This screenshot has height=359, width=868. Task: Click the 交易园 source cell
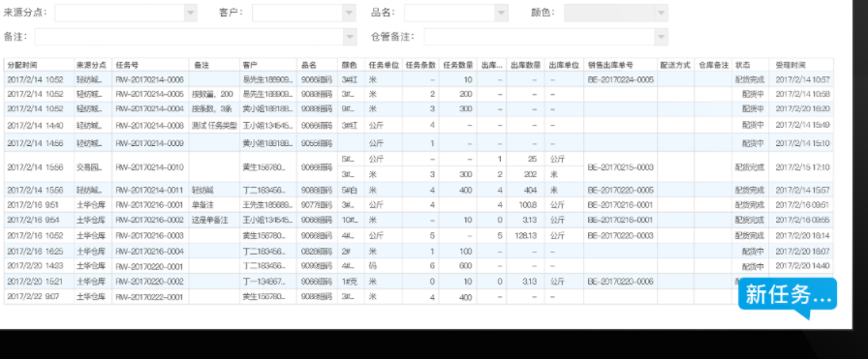coord(93,167)
